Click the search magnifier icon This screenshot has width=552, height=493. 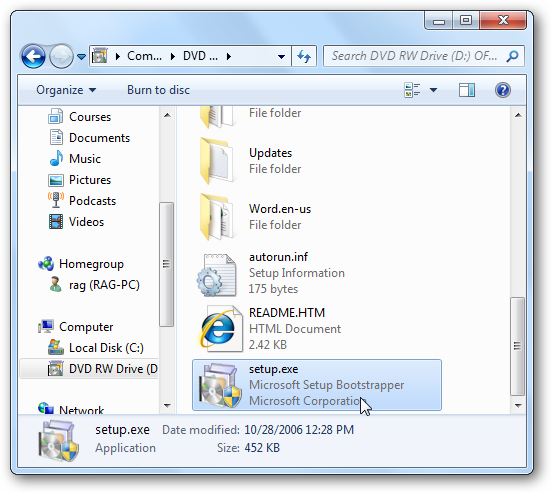tap(512, 56)
